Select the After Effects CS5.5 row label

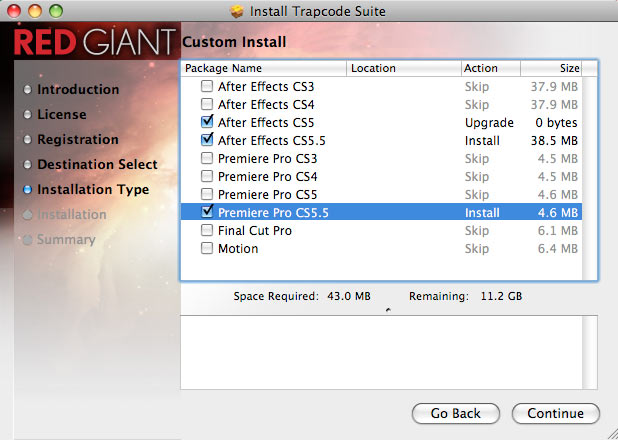tap(272, 141)
